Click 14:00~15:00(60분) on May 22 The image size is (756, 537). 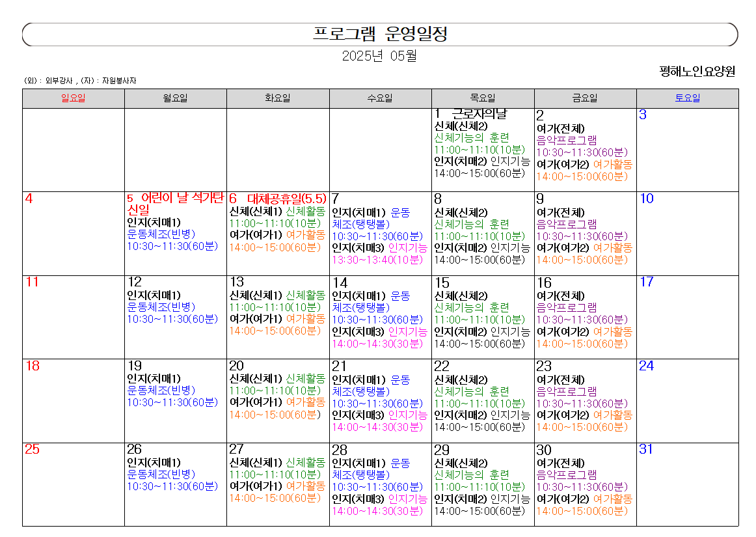[x=479, y=427]
